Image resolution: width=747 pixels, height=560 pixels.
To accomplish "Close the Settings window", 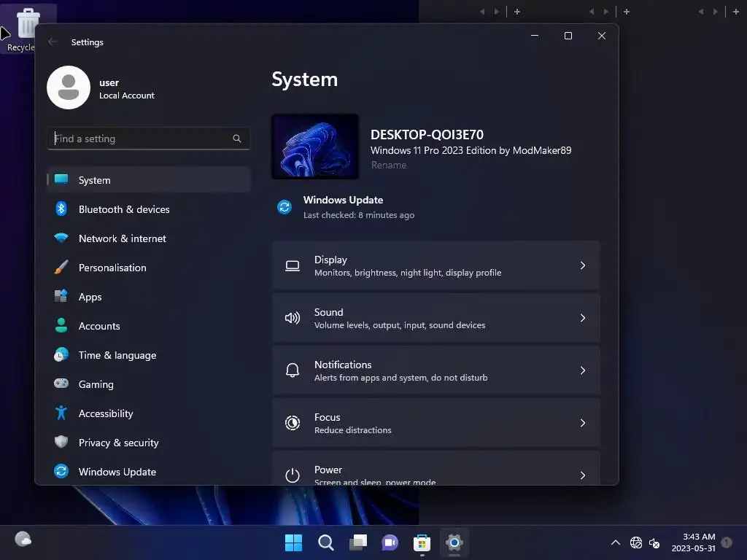I will point(602,36).
